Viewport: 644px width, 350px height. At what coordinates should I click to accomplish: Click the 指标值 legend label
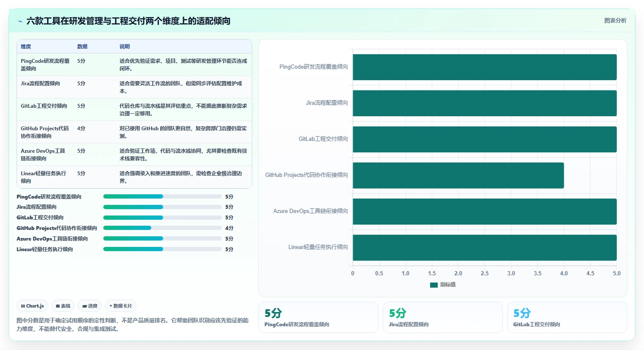[x=448, y=285]
